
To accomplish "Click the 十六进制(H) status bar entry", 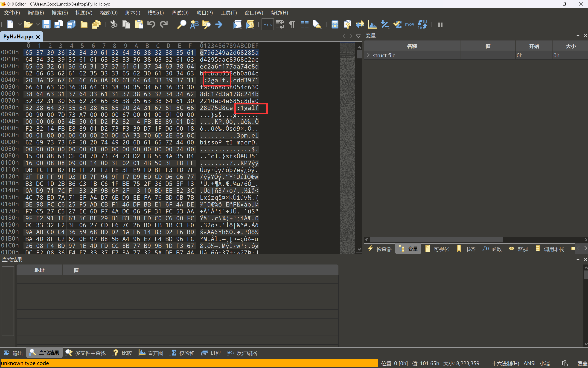I will tap(505, 363).
